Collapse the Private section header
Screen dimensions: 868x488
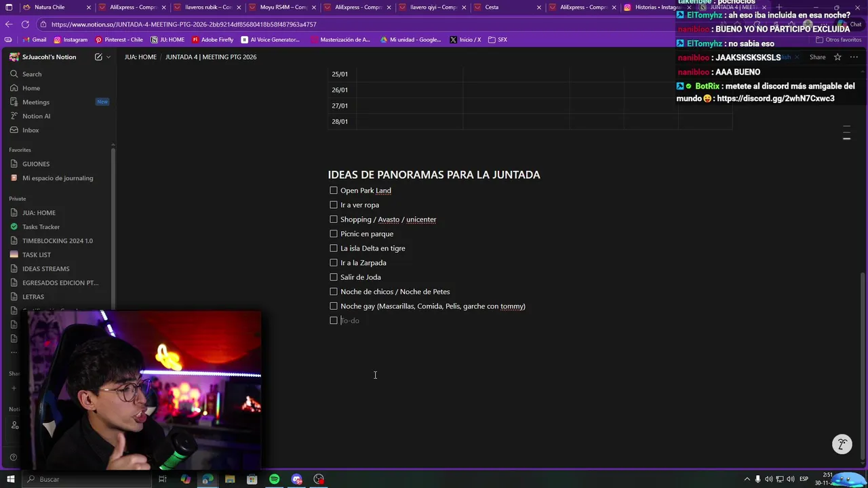pos(18,199)
